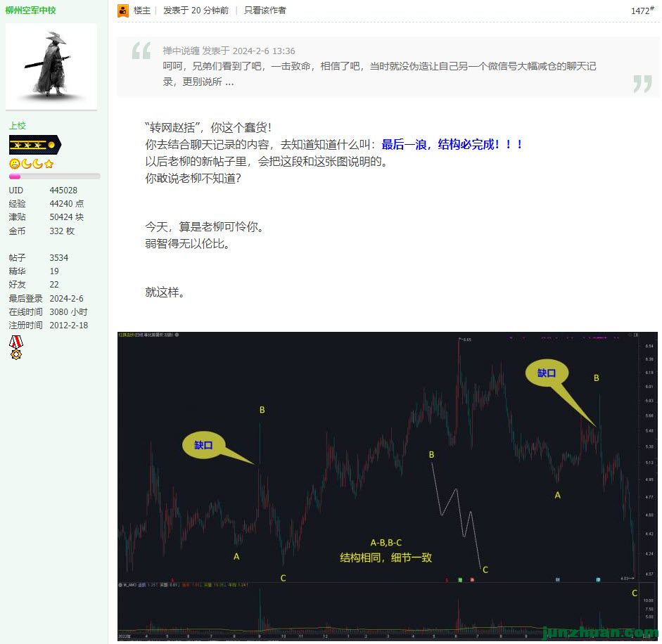
Task: Click the smiley and moon level icons
Action: tap(32, 164)
